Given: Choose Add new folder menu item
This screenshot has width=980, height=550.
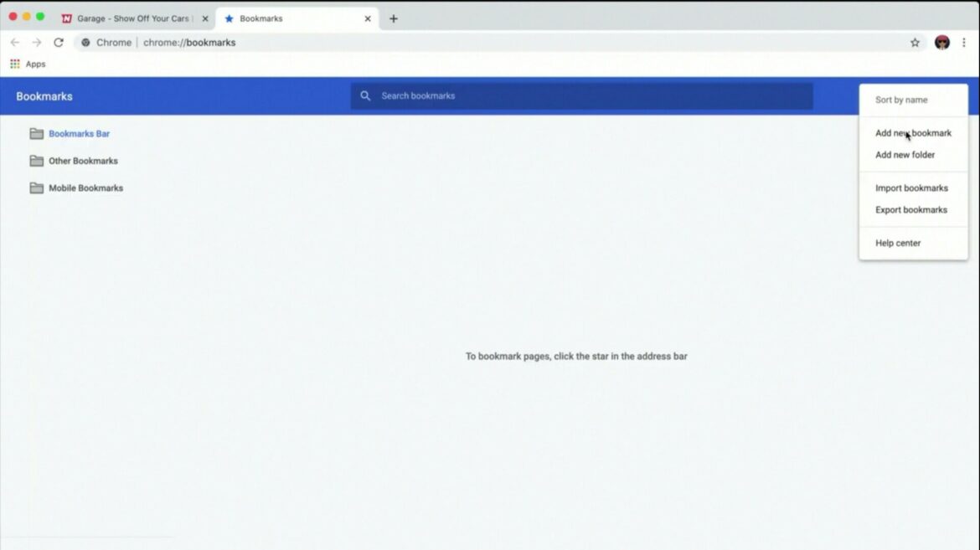Looking at the screenshot, I should tap(905, 155).
